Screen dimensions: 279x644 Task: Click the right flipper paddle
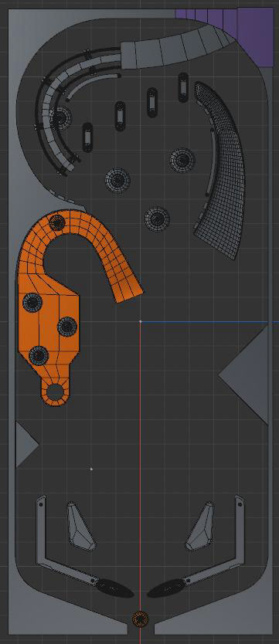pos(166,588)
